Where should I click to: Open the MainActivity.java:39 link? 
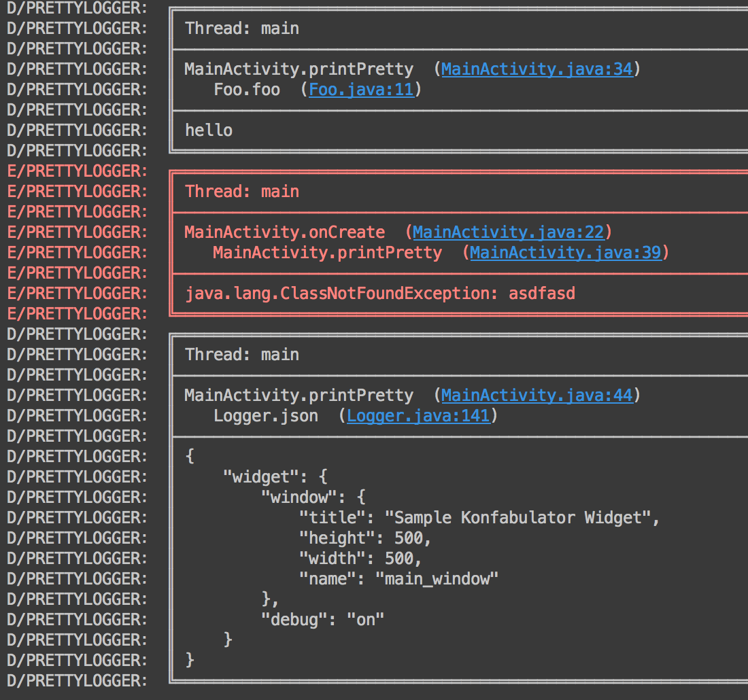click(565, 253)
